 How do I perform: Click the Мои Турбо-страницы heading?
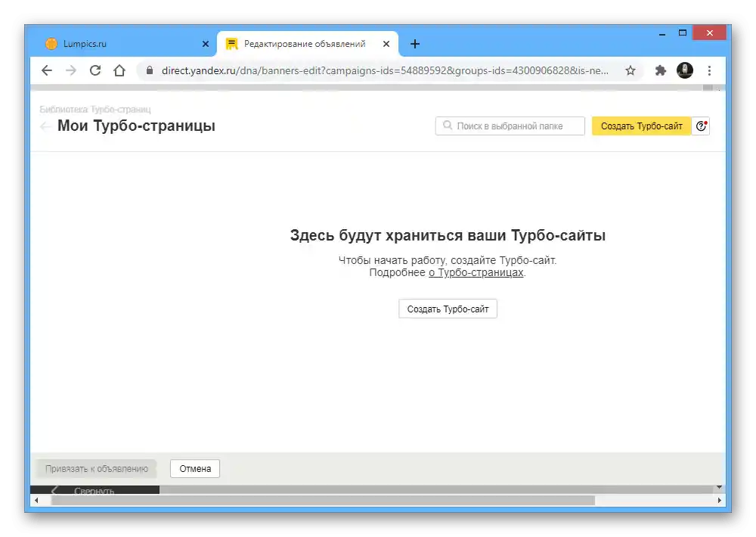[136, 126]
